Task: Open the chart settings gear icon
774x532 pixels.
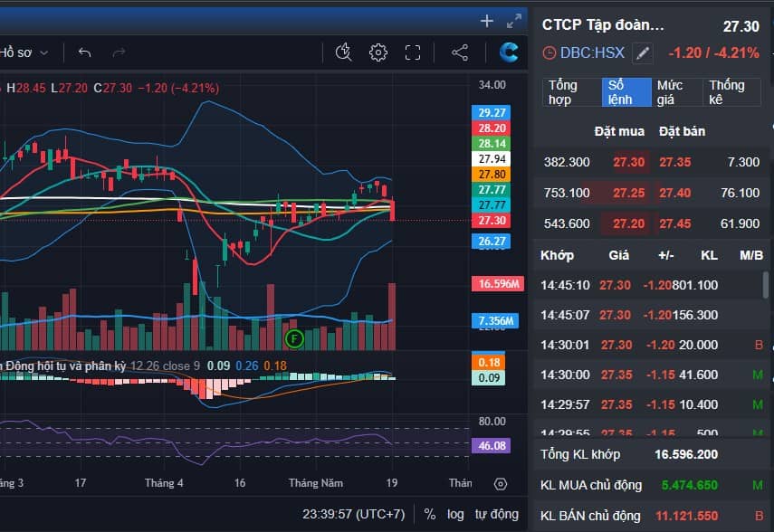Action: pyautogui.click(x=379, y=52)
